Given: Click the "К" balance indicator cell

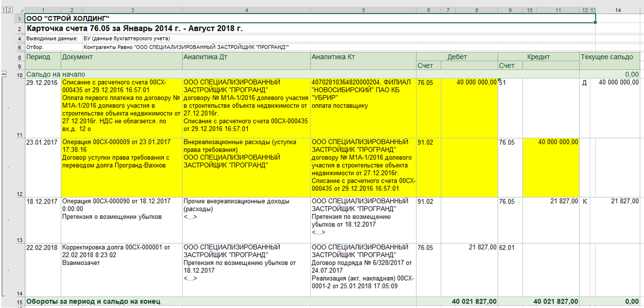Looking at the screenshot, I should tap(585, 220).
